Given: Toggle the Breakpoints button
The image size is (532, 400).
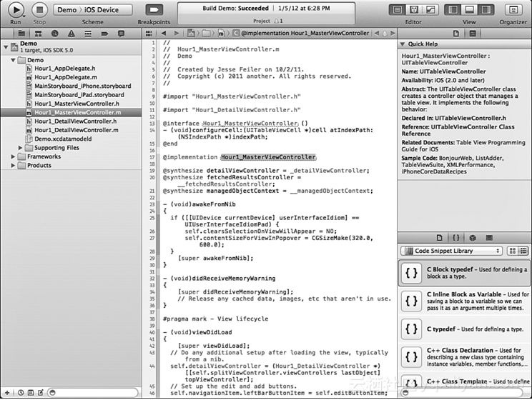Looking at the screenshot, I should [x=154, y=10].
